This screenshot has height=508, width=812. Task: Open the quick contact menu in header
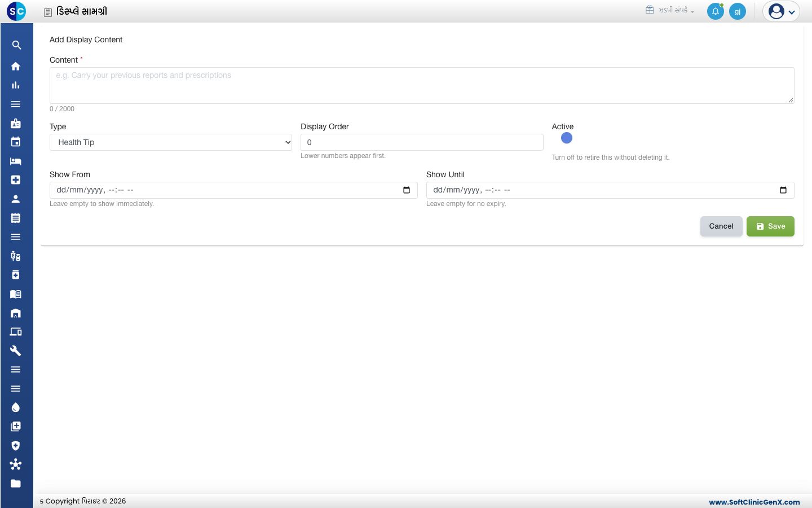[x=670, y=10]
